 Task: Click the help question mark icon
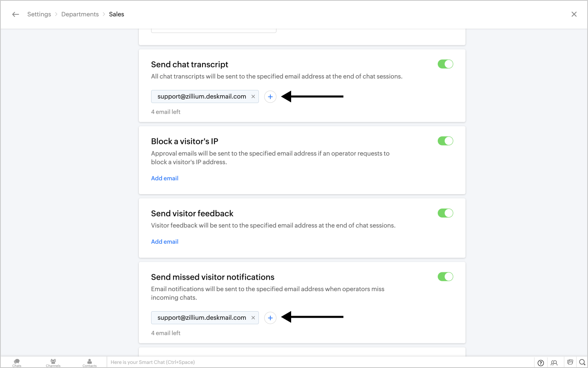[x=541, y=363]
